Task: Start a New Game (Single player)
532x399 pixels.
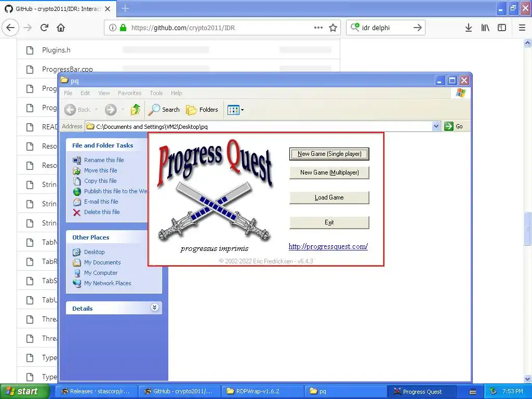Action: (329, 154)
